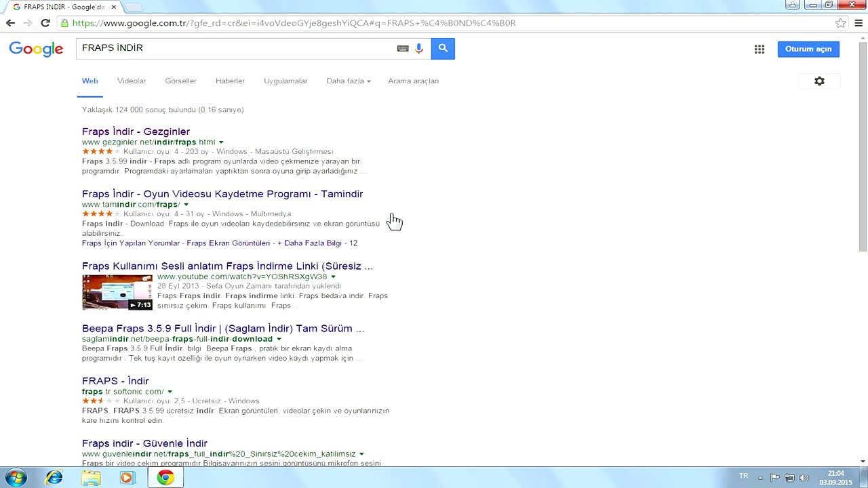Open the FRAPS - İndir softonic result
The image size is (868, 488).
pos(115,381)
